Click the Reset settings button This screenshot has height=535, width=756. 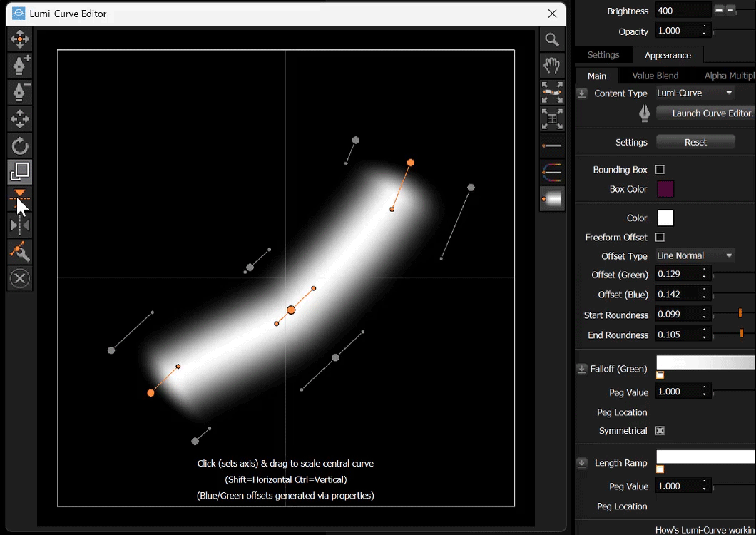tap(695, 143)
